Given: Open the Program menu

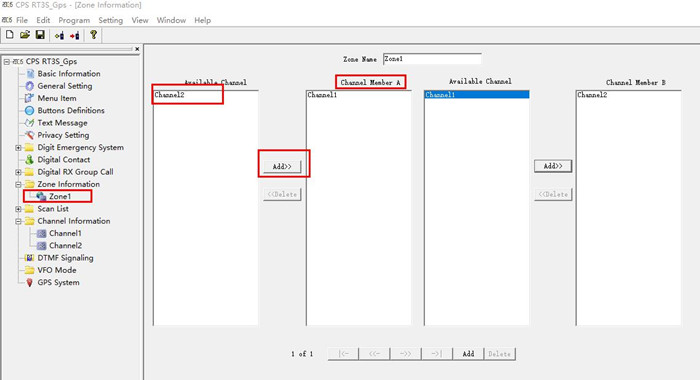Looking at the screenshot, I should coord(74,20).
